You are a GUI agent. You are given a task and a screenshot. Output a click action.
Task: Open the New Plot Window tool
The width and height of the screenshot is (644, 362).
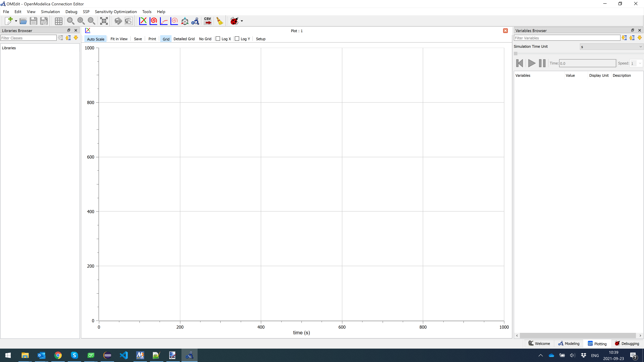(x=143, y=21)
